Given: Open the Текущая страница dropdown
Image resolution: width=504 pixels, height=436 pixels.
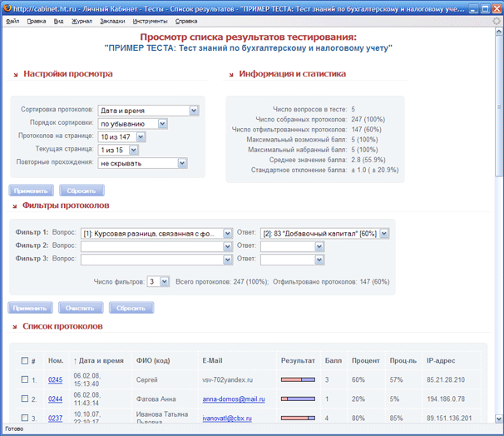Looking at the screenshot, I should point(118,150).
